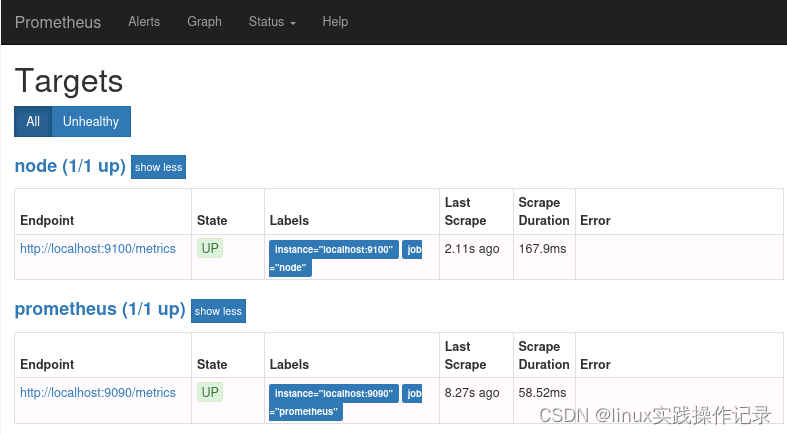Image resolution: width=787 pixels, height=434 pixels.
Task: Collapse node group with show less
Action: point(158,167)
